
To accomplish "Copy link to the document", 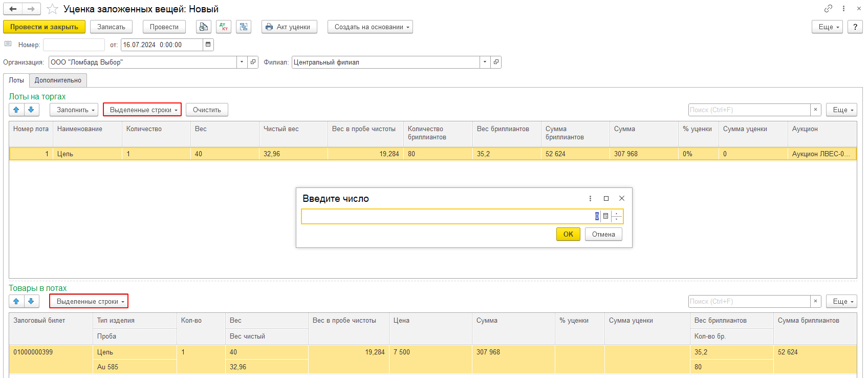I will [828, 9].
